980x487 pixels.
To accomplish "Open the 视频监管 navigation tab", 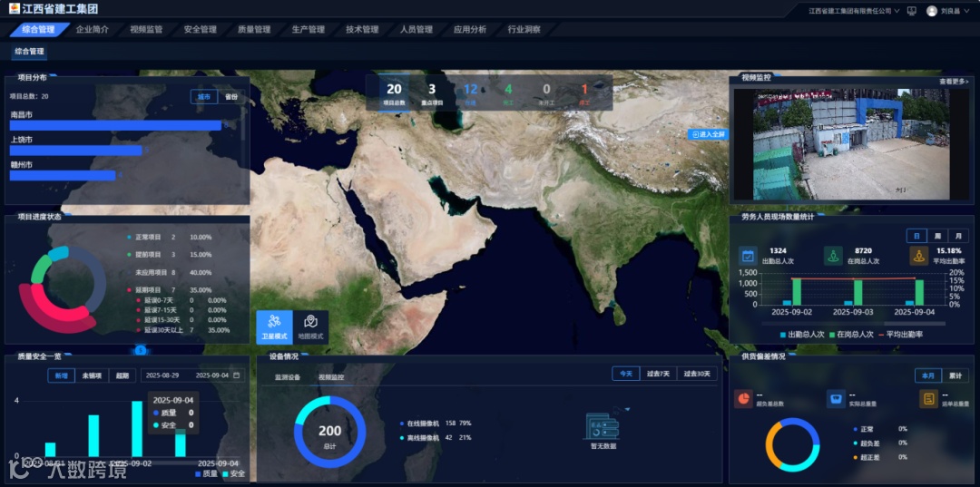I will click(146, 29).
